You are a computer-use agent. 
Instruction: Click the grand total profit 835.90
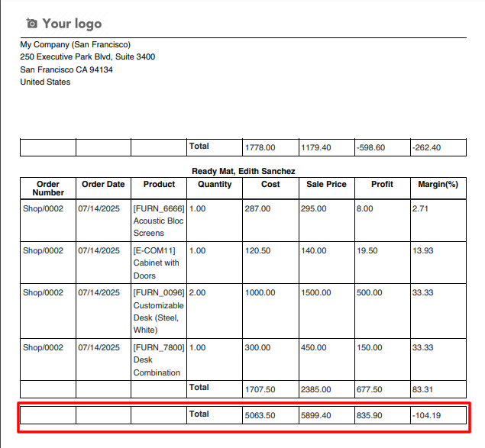click(x=370, y=415)
